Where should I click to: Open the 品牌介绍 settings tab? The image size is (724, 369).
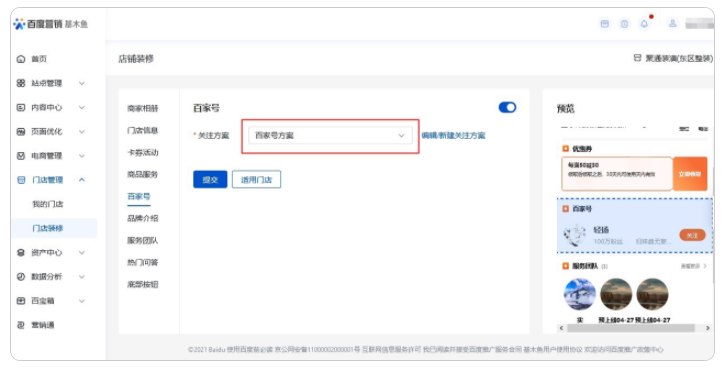click(143, 218)
